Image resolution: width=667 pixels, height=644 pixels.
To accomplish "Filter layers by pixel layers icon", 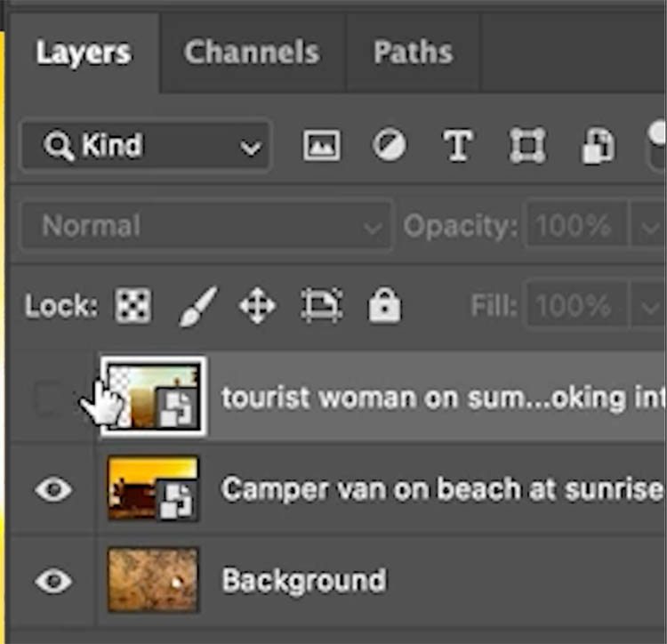I will (321, 145).
